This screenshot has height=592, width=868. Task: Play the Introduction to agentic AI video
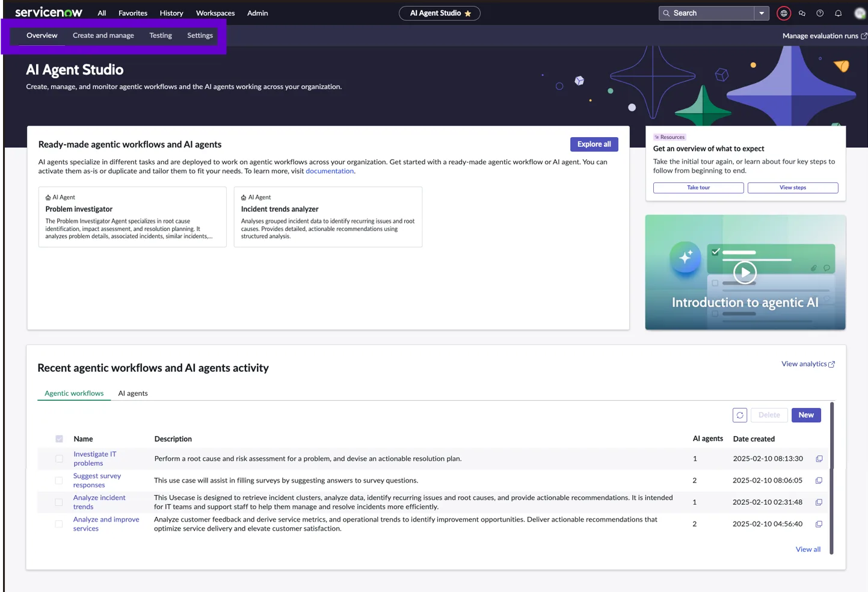point(745,273)
